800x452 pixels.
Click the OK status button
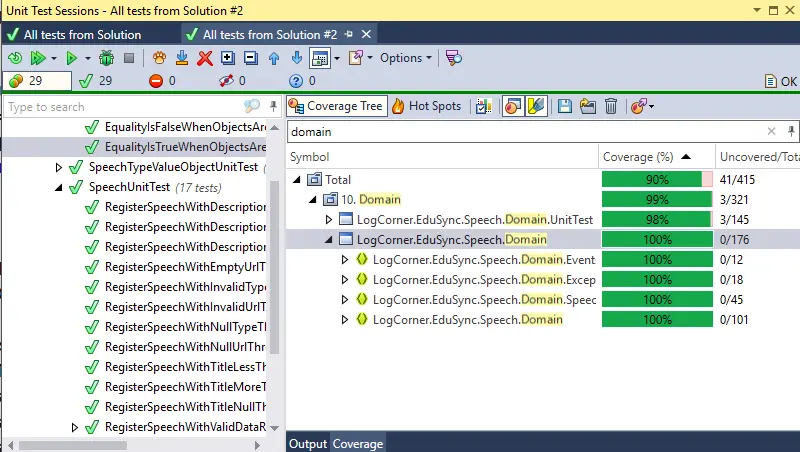pos(781,81)
